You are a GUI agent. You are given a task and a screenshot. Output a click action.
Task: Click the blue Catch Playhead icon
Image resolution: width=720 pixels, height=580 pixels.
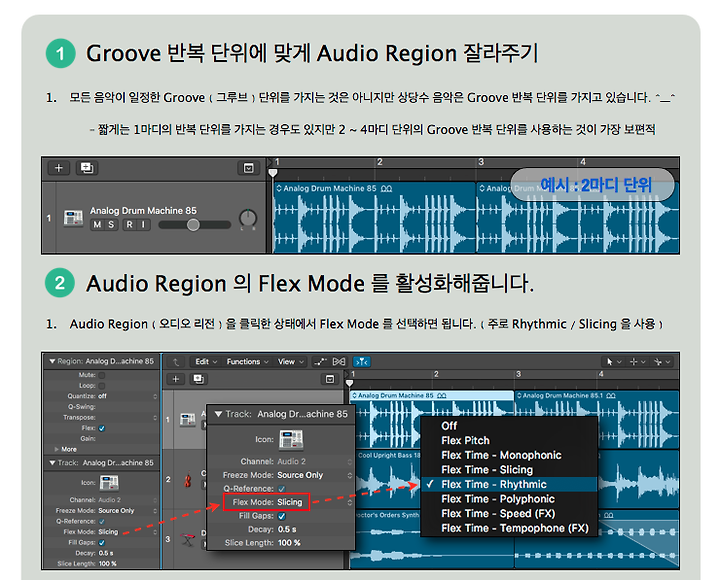[x=362, y=362]
